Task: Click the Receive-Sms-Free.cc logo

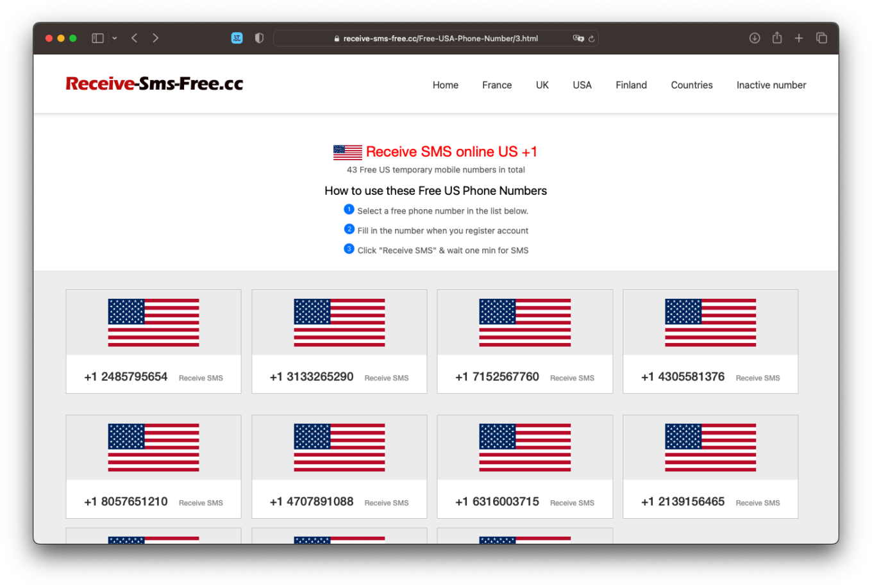Action: coord(155,84)
